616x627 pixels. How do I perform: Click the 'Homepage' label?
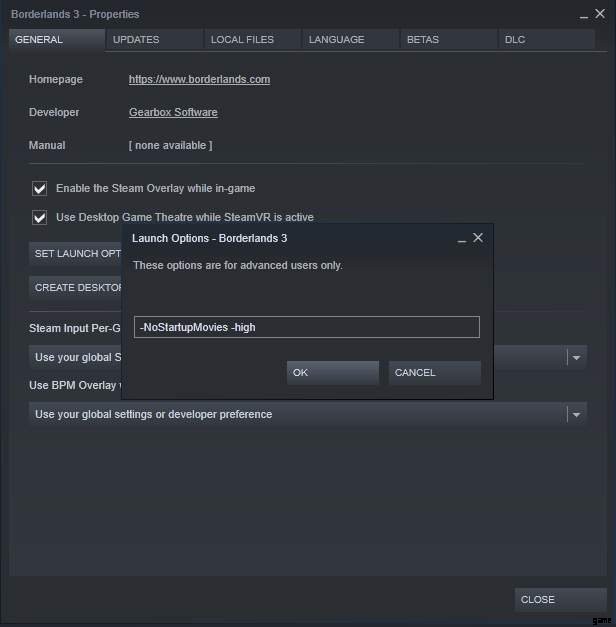pos(56,79)
